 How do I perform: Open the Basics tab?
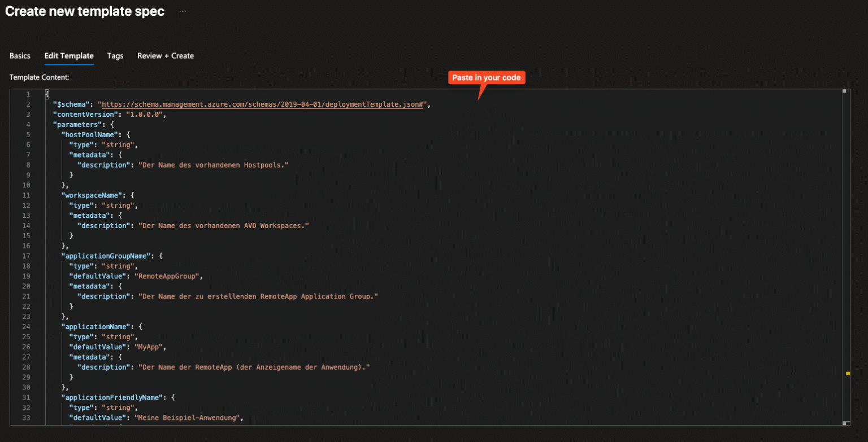coord(20,56)
